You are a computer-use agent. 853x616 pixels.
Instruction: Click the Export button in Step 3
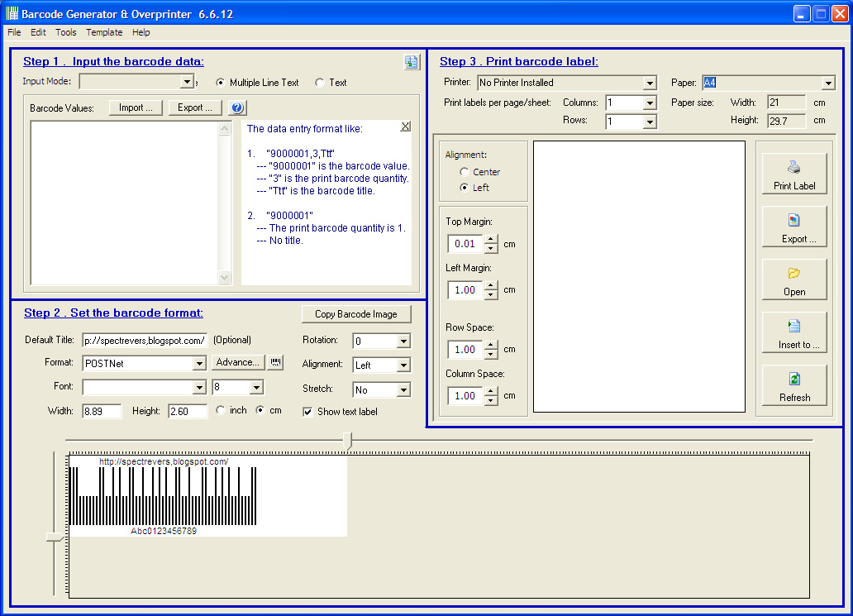click(x=794, y=227)
